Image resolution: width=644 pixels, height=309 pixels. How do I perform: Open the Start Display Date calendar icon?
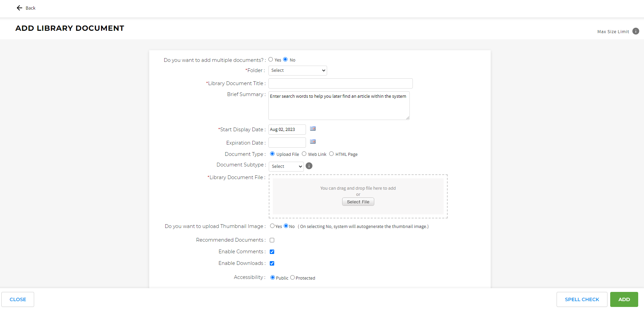pyautogui.click(x=312, y=129)
